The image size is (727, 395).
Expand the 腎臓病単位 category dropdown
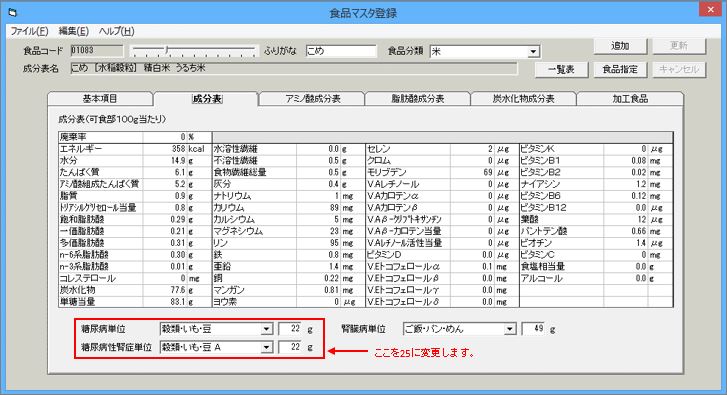(x=510, y=329)
